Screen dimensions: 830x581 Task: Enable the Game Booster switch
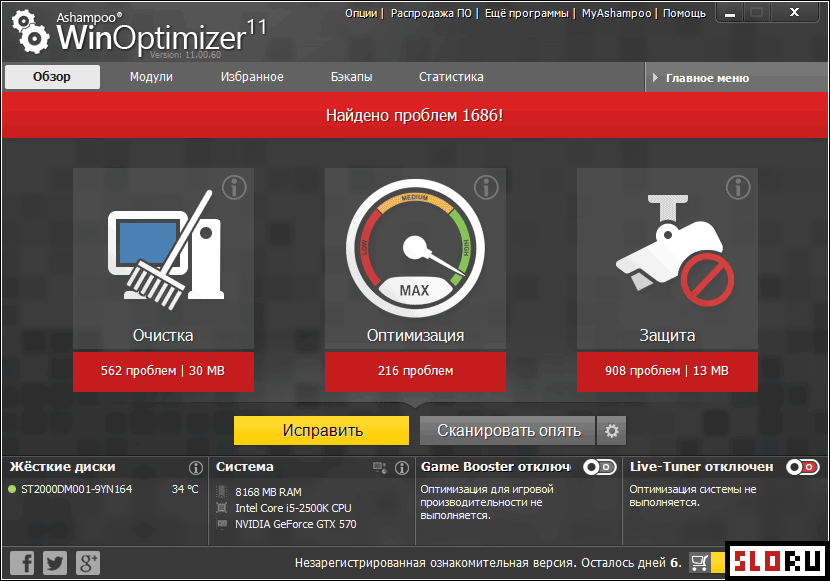pos(600,467)
